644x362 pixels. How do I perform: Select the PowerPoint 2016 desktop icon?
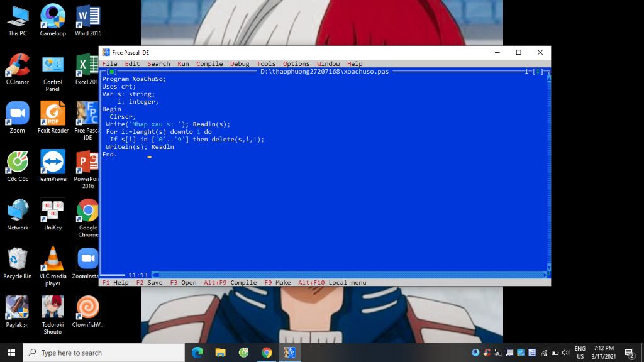(x=87, y=170)
